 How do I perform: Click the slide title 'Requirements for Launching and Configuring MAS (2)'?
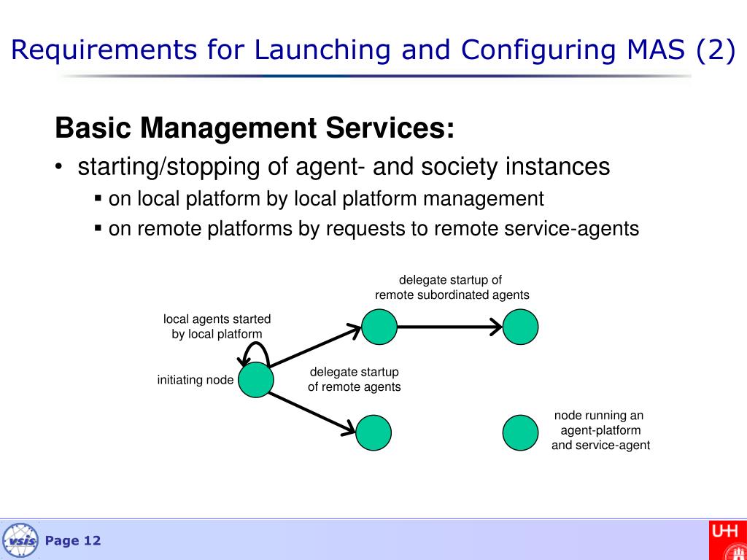(x=373, y=49)
